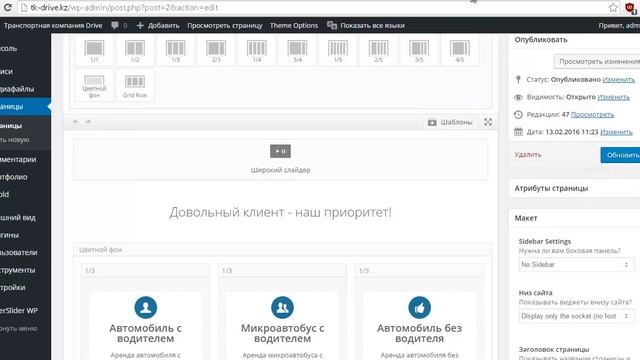Click the Автомобиль без водителя thumbs-up icon
Viewport: 640px width, 360px height.
coord(420,307)
